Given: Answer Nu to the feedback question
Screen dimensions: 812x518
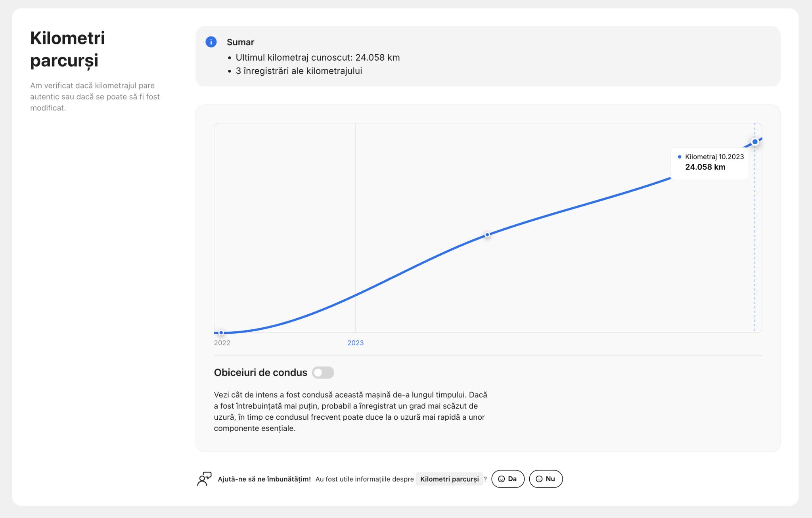Looking at the screenshot, I should click(546, 479).
